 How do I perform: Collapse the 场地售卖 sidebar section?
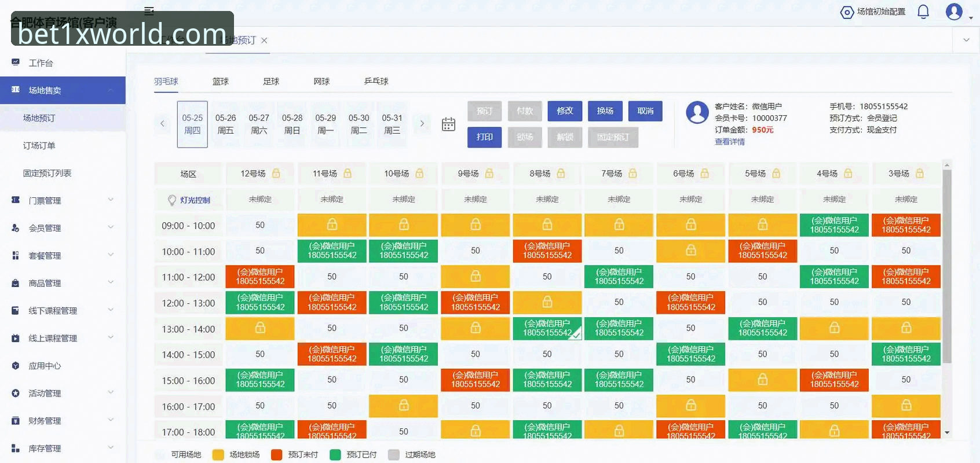coord(110,90)
